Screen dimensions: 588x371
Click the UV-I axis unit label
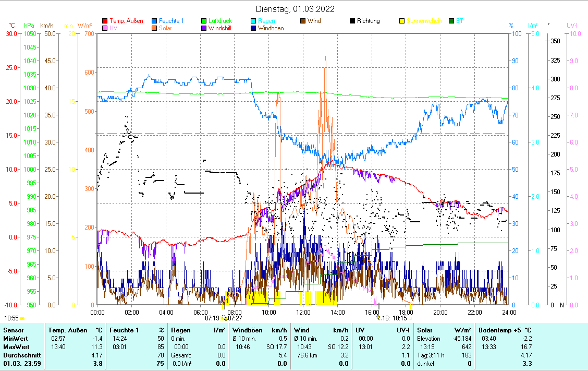(572, 26)
